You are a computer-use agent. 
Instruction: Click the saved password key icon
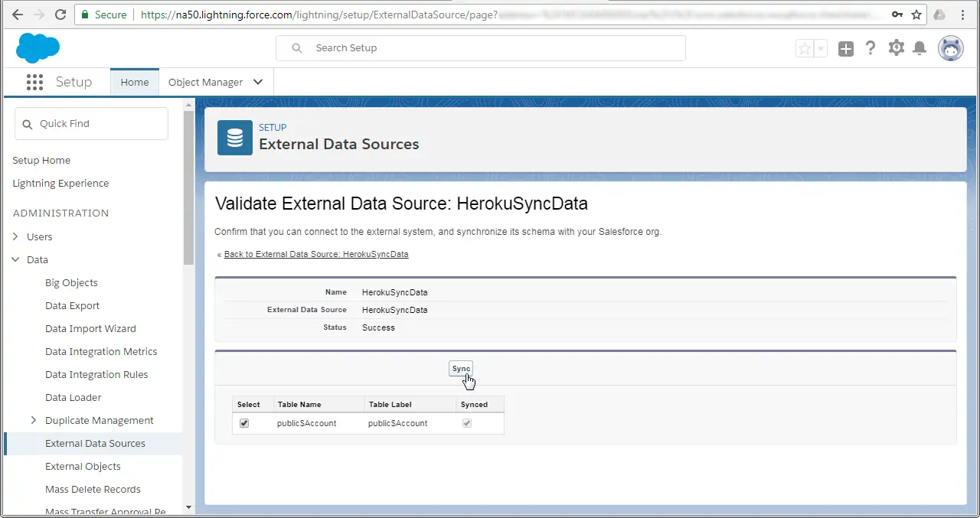pyautogui.click(x=897, y=15)
